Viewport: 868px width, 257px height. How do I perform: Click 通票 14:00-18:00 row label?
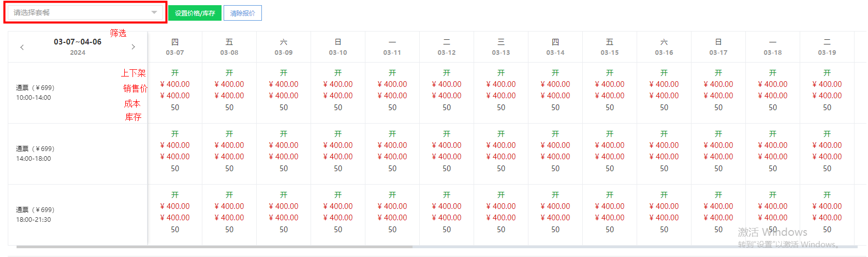point(35,154)
